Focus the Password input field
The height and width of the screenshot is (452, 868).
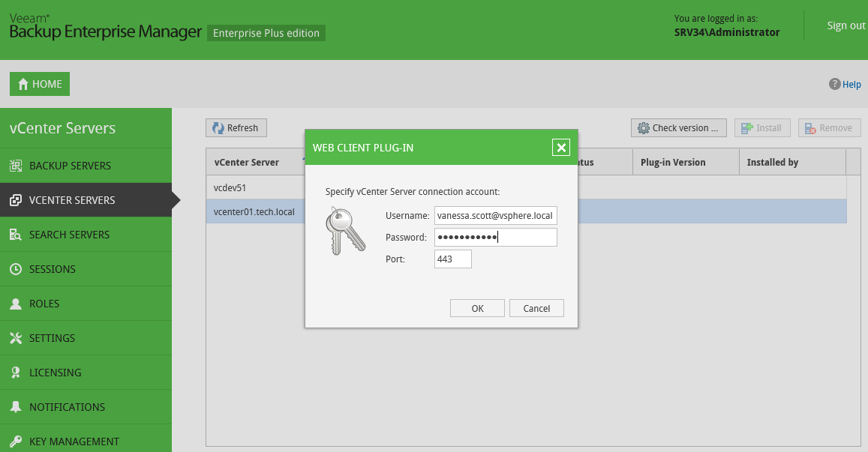click(495, 238)
